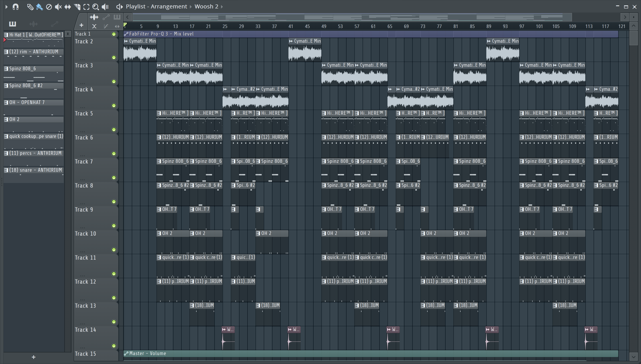Mute Track 14 via green LED

pyautogui.click(x=114, y=346)
